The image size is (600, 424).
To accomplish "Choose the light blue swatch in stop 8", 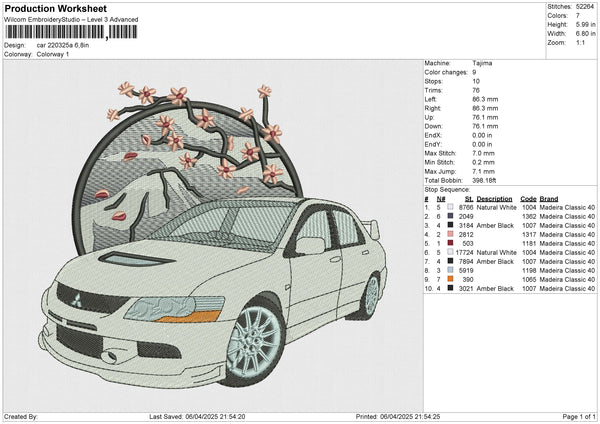I will point(450,270).
